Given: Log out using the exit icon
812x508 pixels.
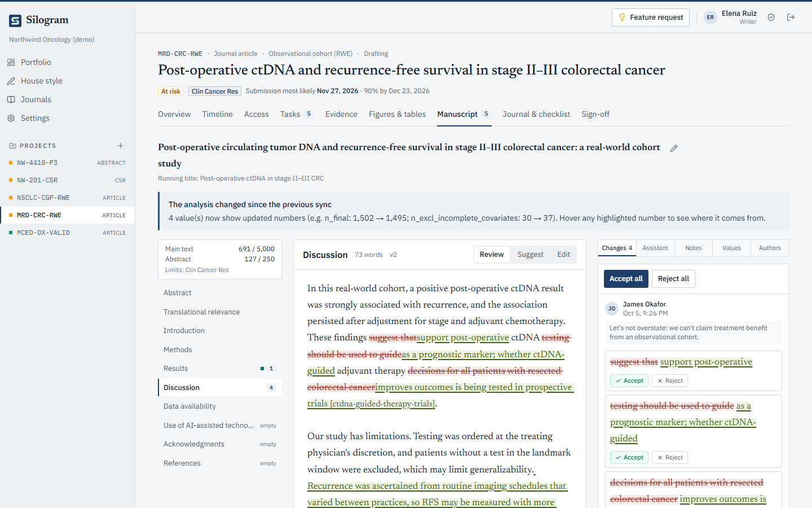Looking at the screenshot, I should point(791,17).
